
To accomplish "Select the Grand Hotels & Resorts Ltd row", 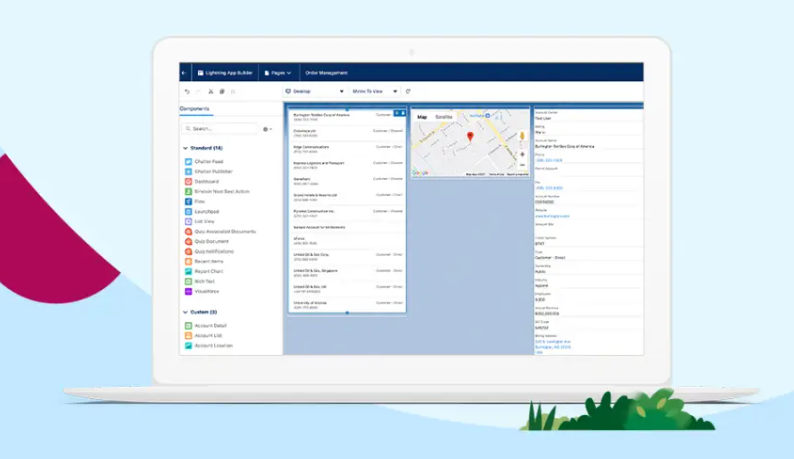I will [x=347, y=197].
